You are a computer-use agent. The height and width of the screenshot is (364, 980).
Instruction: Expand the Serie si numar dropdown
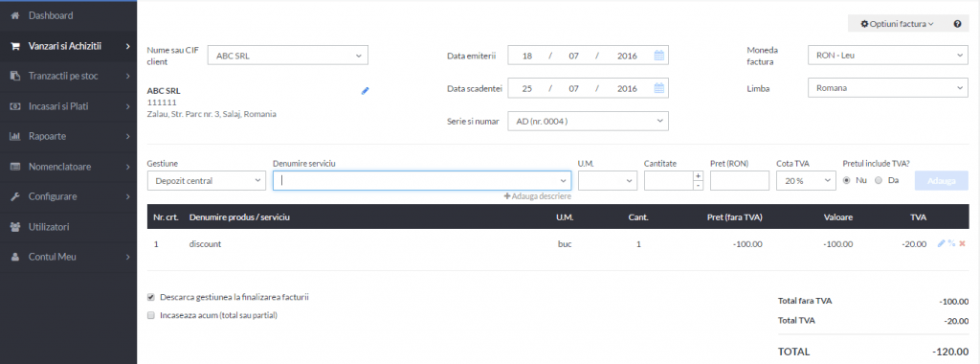tap(589, 121)
